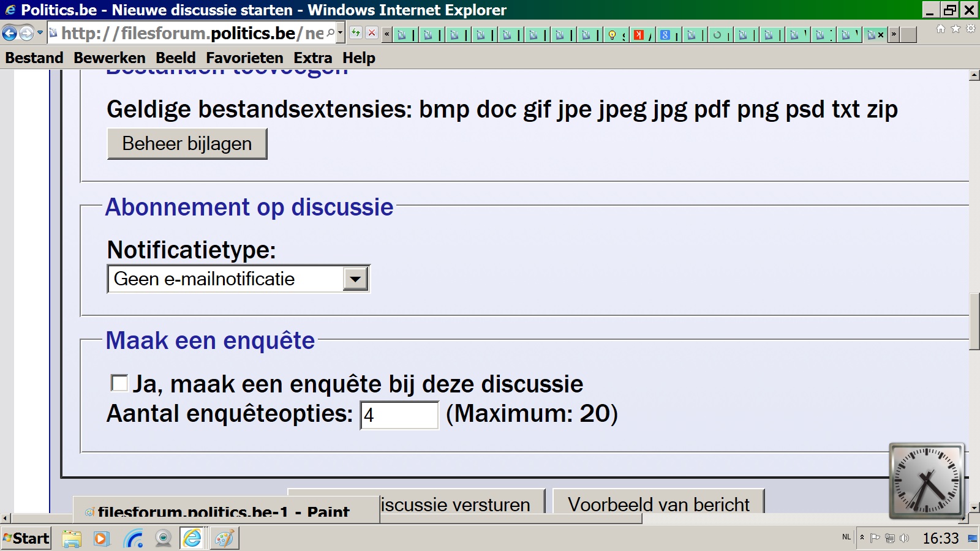The height and width of the screenshot is (551, 980).
Task: Open the Home page icon
Action: (941, 29)
